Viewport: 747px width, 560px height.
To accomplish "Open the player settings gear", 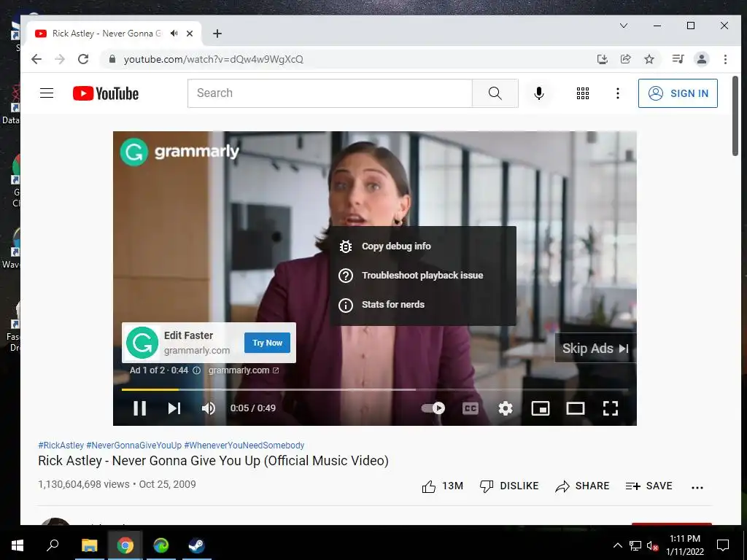I will tap(506, 408).
